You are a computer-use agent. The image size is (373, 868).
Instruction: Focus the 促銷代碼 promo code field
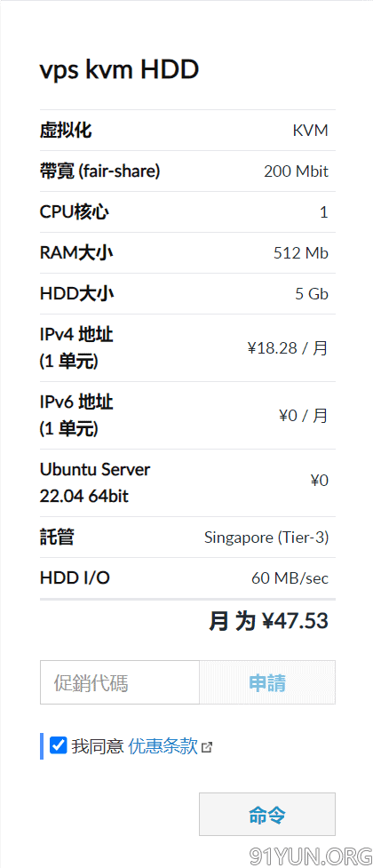click(120, 682)
